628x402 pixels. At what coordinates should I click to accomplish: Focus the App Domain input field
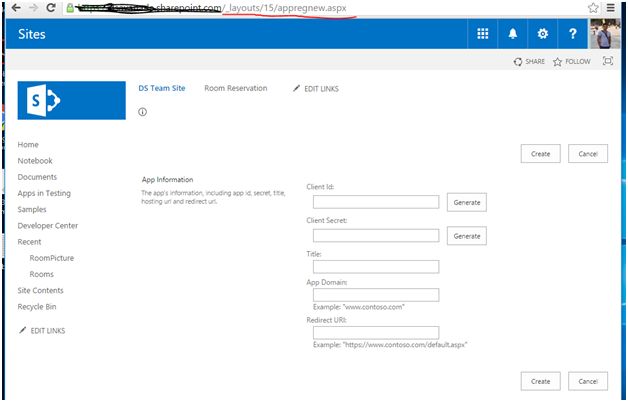coord(376,295)
